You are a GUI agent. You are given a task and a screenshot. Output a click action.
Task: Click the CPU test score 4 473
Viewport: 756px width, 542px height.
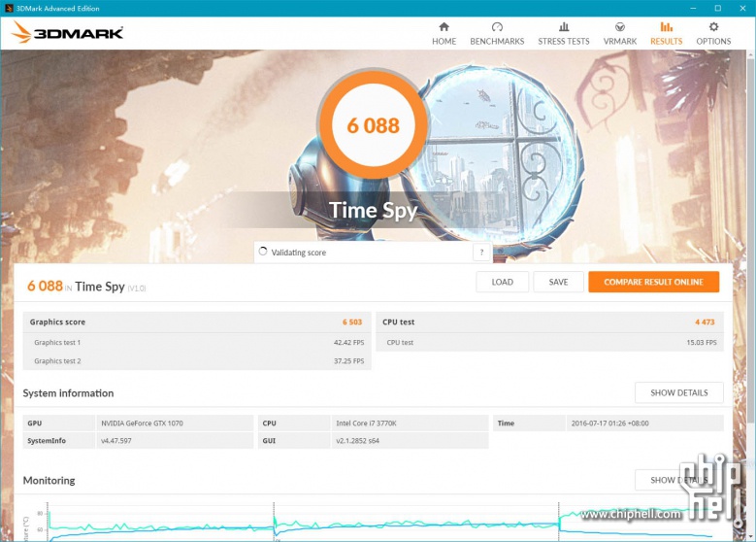705,322
